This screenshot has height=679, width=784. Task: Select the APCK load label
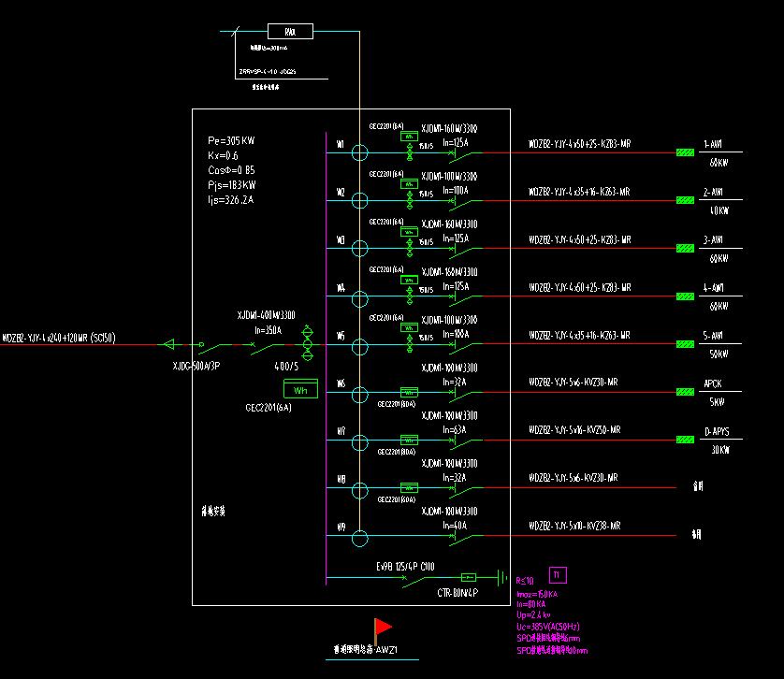click(713, 383)
